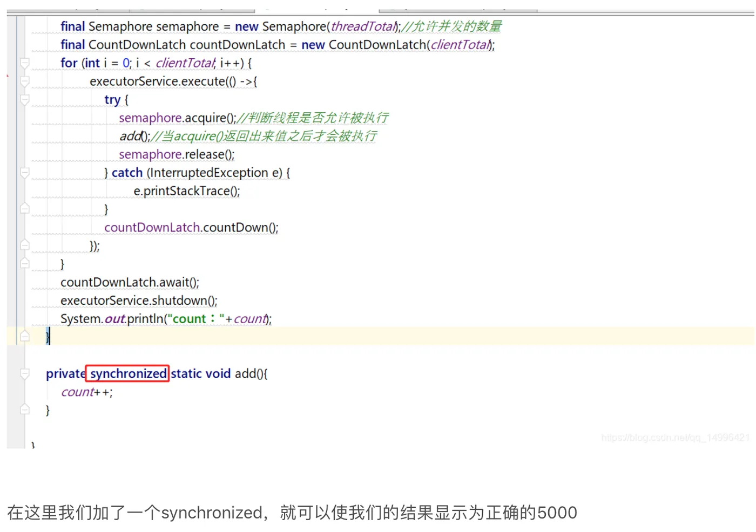This screenshot has height=532, width=756.
Task: Collapse the try block fold marker
Action: [25, 100]
